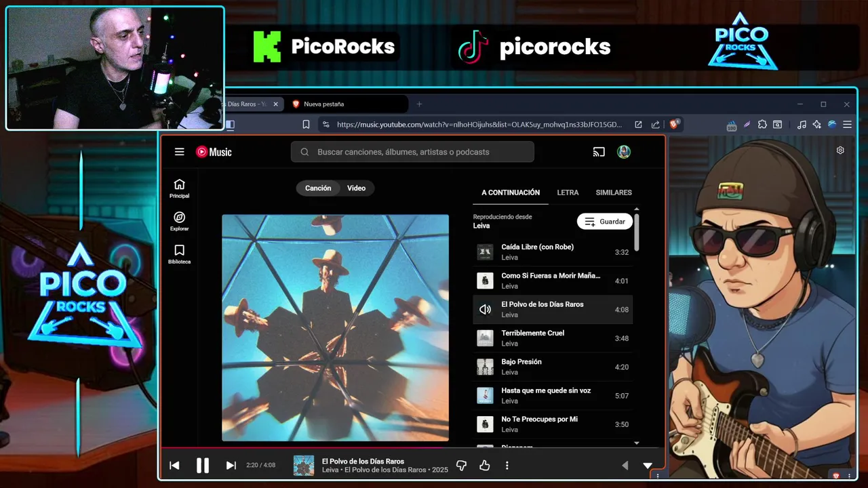Open site settings icon in address bar
This screenshot has width=868, height=488.
[x=325, y=125]
